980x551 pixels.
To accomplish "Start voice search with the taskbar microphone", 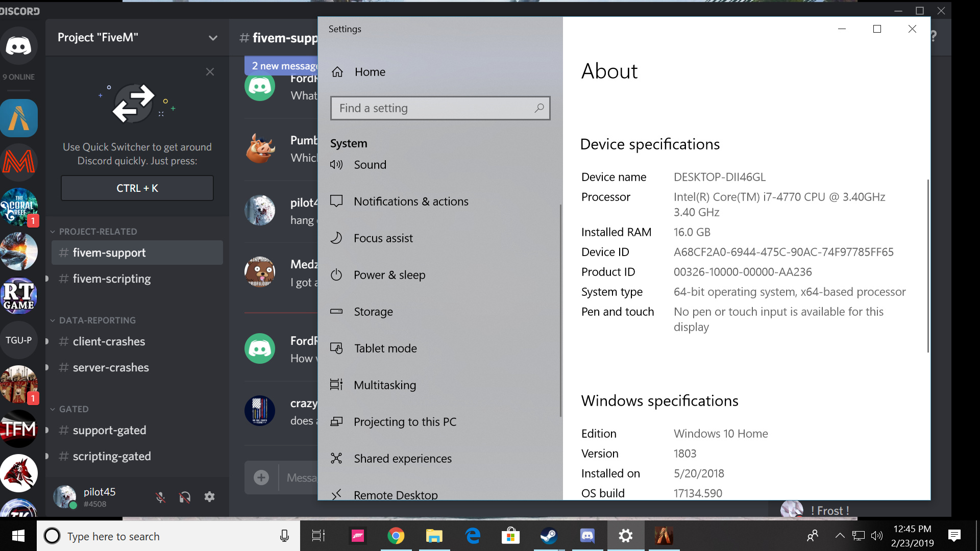I will coord(284,536).
